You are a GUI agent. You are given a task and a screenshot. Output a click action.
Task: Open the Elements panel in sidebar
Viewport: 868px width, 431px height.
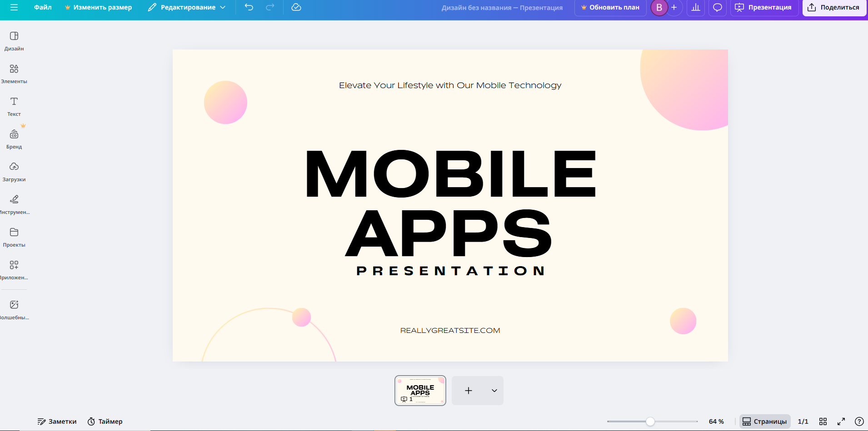[14, 74]
